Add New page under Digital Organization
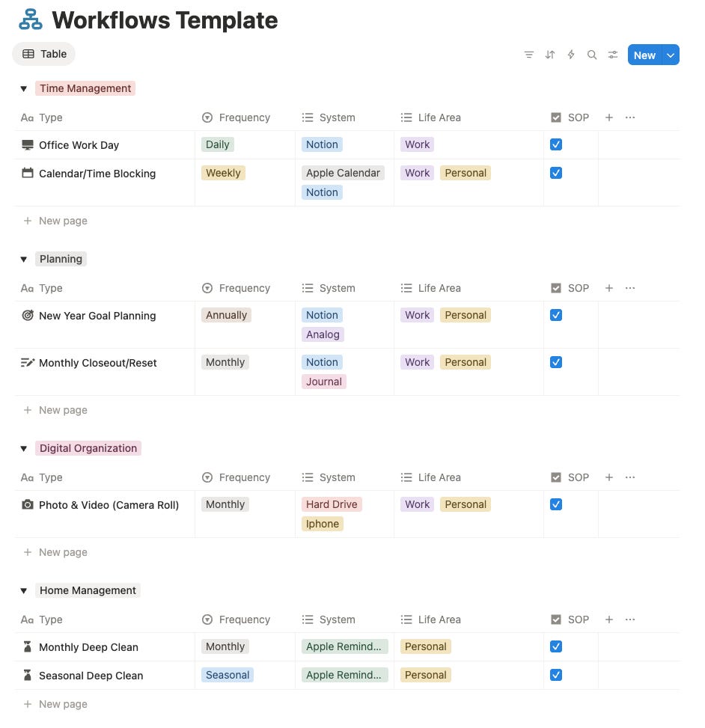 coord(55,552)
